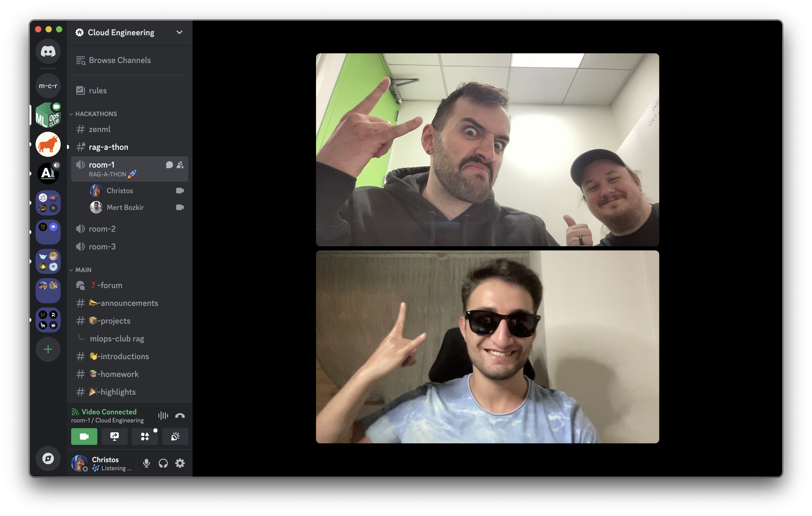
Task: Open the rag-a-thon channel
Action: [108, 147]
